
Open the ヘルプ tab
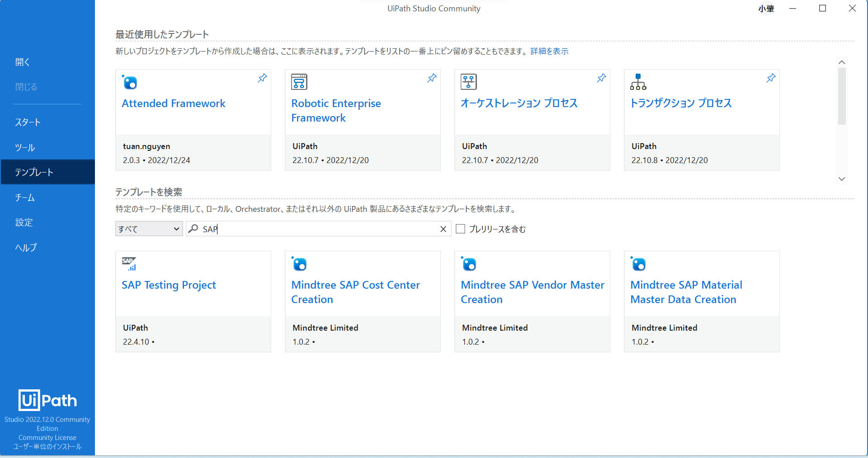(x=47, y=248)
